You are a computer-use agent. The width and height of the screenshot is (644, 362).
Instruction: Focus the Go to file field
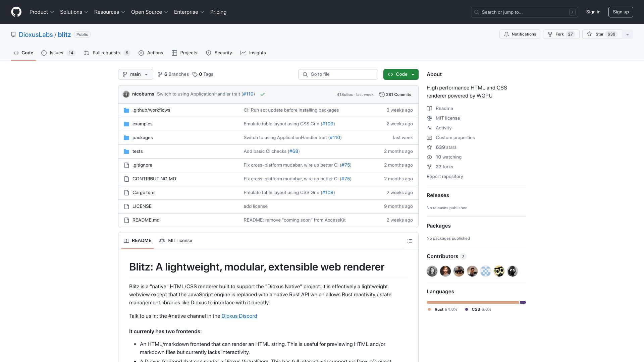338,74
